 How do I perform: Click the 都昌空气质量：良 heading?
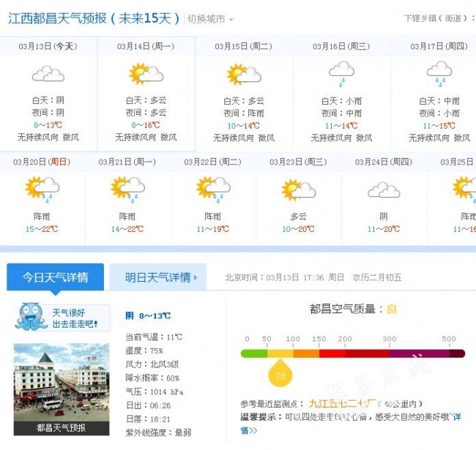point(353,309)
